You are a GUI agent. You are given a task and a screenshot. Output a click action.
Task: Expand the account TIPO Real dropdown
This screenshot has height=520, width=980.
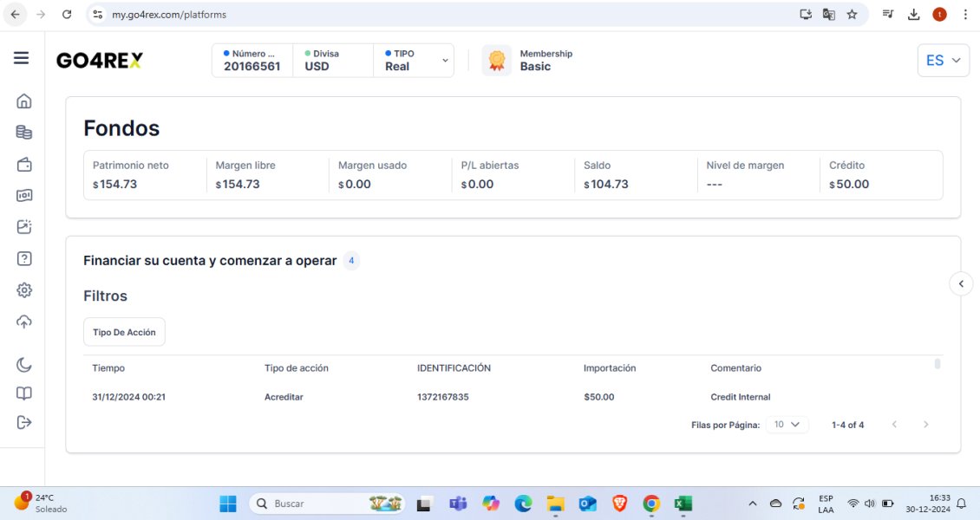pos(415,61)
